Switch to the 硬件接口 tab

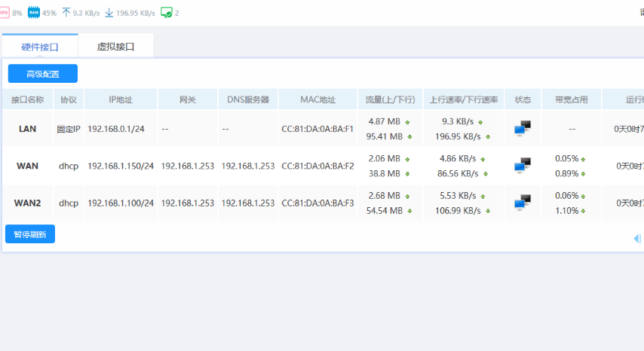click(x=40, y=47)
